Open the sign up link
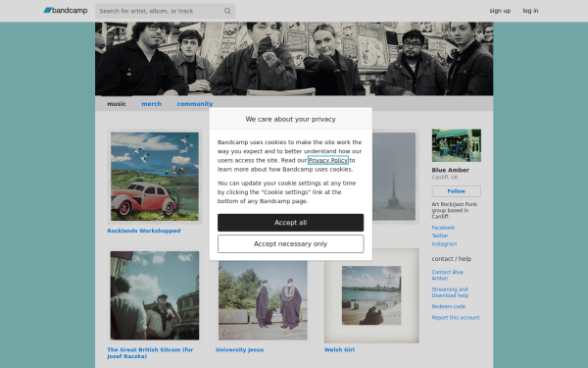588x368 pixels. [500, 11]
